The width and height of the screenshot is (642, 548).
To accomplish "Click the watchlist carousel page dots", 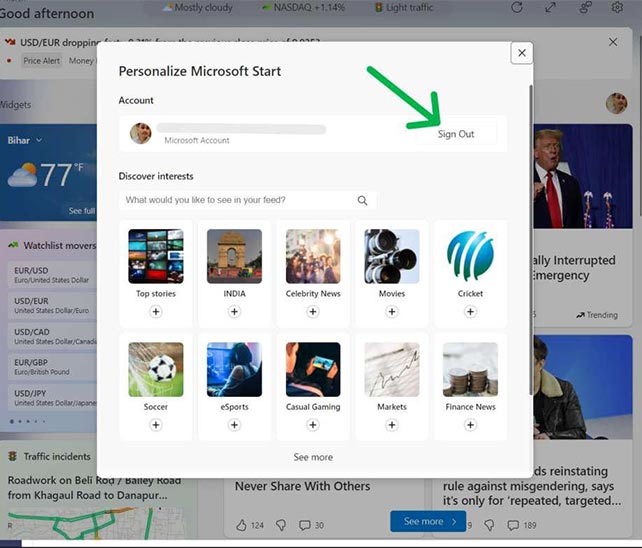I will pyautogui.click(x=27, y=421).
